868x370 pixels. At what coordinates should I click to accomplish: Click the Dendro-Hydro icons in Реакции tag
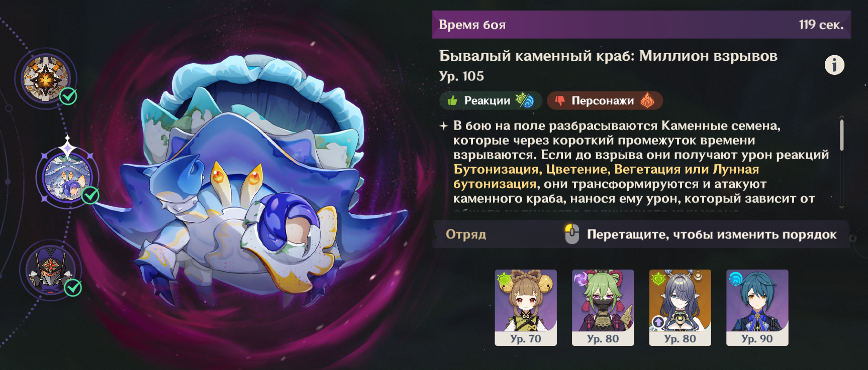(x=525, y=100)
